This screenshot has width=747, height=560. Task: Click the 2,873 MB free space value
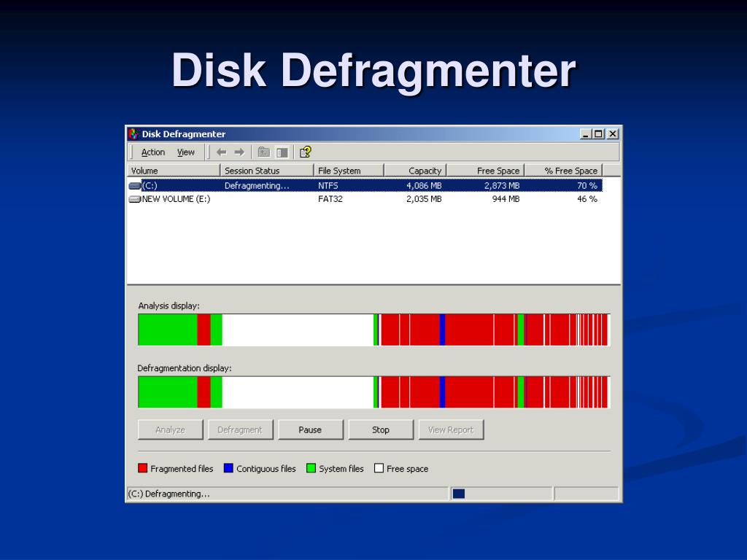click(502, 186)
